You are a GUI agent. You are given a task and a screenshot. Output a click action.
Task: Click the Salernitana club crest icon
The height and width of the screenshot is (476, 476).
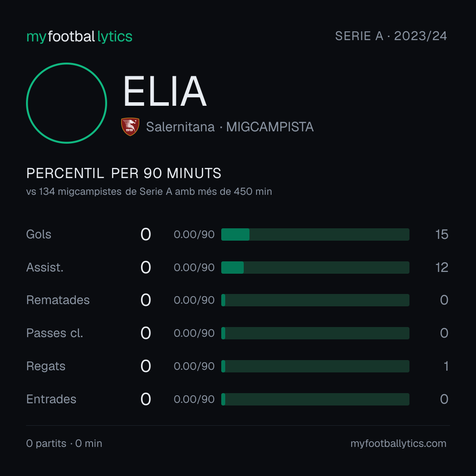[130, 126]
